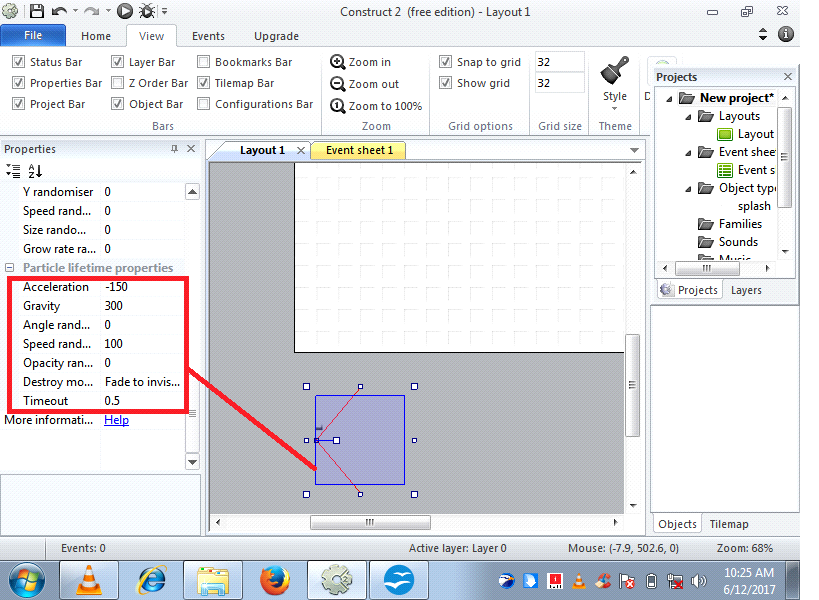This screenshot has height=600, width=819.
Task: Click the Snap to grid size field showing 32
Action: click(x=558, y=61)
